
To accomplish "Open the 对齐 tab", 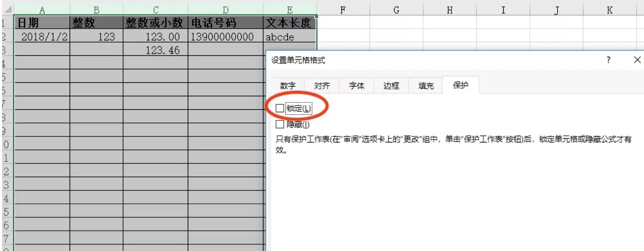I will 322,86.
